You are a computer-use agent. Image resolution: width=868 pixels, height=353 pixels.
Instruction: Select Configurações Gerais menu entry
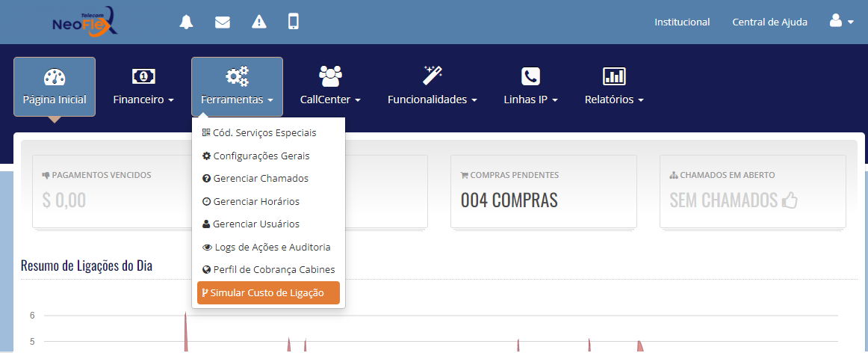[x=268, y=156]
